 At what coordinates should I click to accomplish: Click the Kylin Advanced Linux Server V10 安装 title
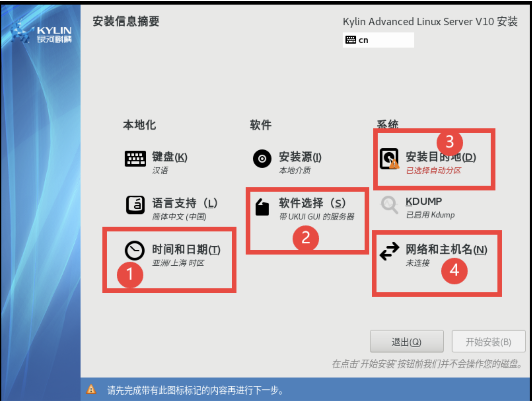[430, 21]
